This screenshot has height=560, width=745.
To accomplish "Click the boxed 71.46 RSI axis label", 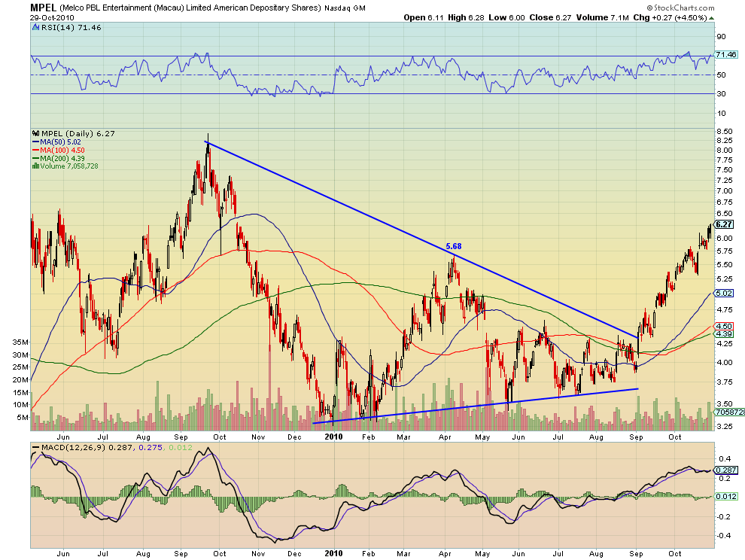I will point(725,55).
